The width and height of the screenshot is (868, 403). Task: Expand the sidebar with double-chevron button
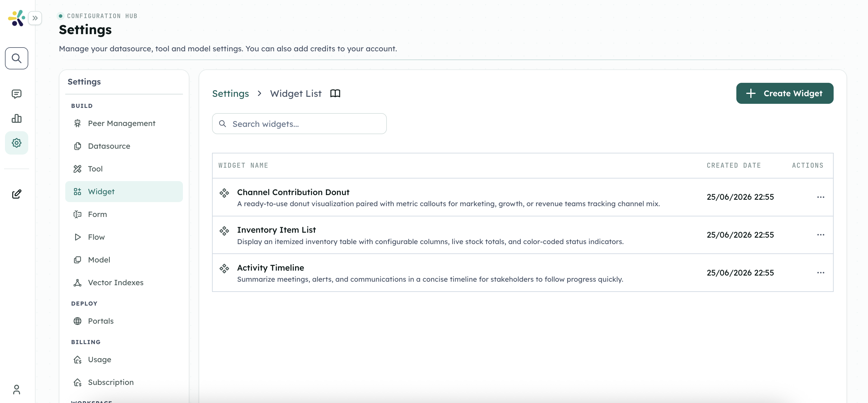pos(35,18)
